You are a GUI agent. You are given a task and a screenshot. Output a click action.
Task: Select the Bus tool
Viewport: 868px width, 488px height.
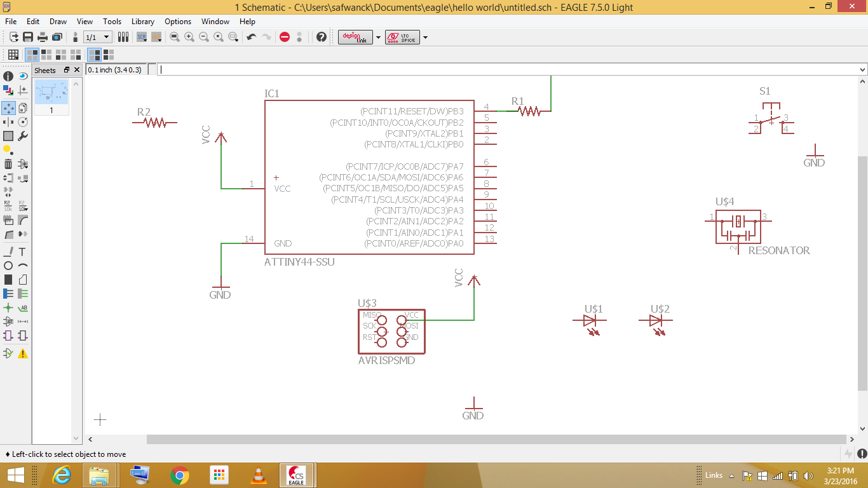click(8, 294)
